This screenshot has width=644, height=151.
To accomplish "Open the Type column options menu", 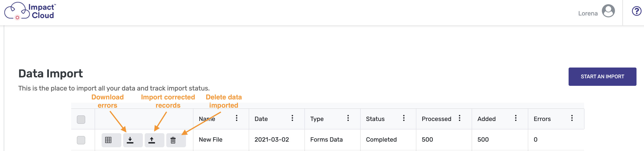I will (x=348, y=118).
